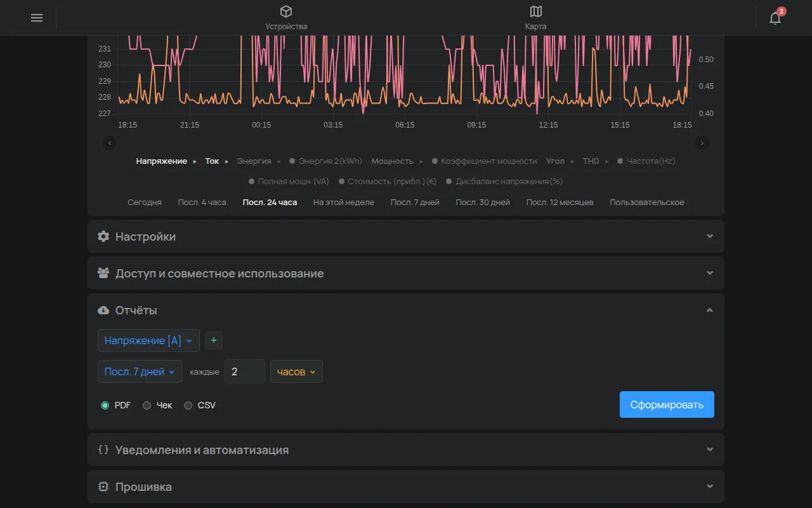
Task: Open the hamburger menu
Action: pyautogui.click(x=37, y=18)
